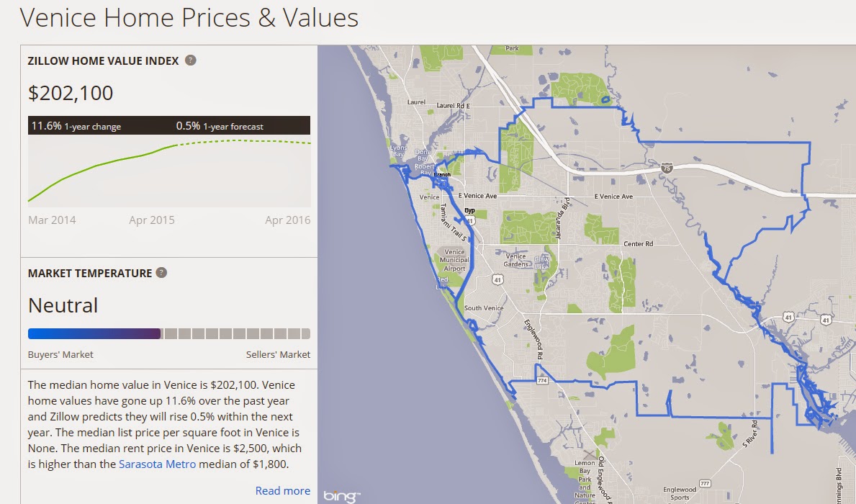The image size is (856, 504).
Task: Click the South Venice label on the map
Action: pos(485,307)
